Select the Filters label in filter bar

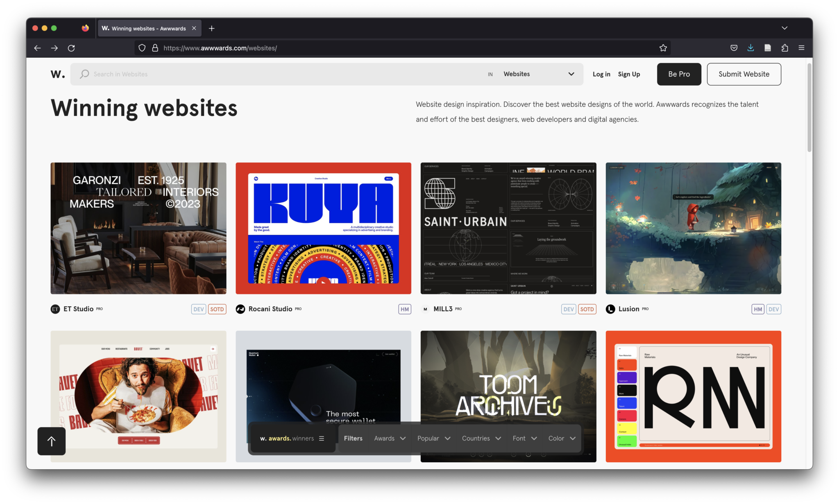point(353,438)
